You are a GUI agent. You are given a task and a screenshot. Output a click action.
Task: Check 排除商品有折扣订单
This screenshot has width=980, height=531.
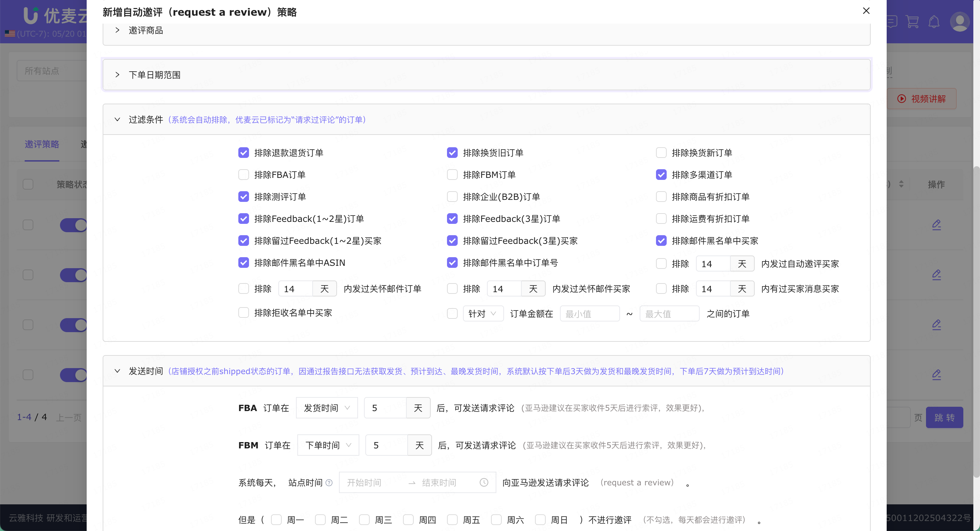661,197
